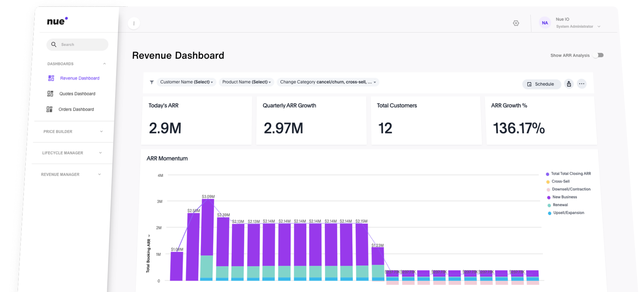Click the share export icon
Viewport: 644px width, 292px height.
(x=569, y=84)
